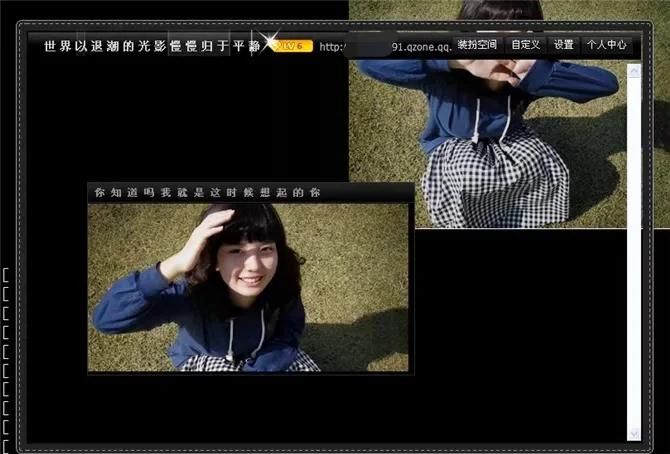Open 设置 in the top bar
Screen dimensions: 670x454
[563, 45]
